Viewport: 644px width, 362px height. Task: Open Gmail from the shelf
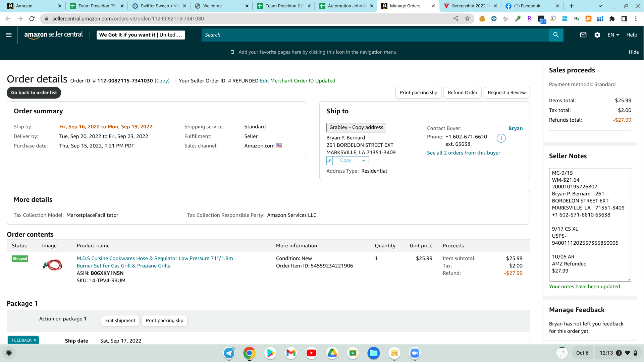291,353
